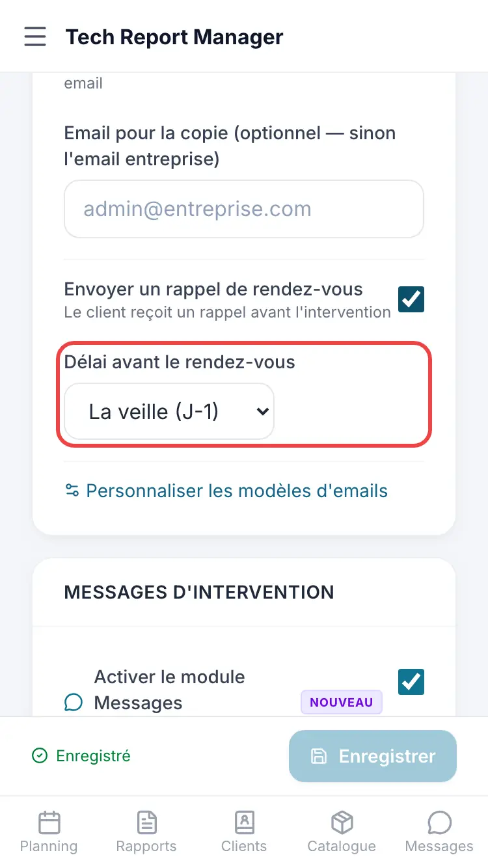Click the Rapports document icon
The image size is (488, 868).
(x=146, y=823)
